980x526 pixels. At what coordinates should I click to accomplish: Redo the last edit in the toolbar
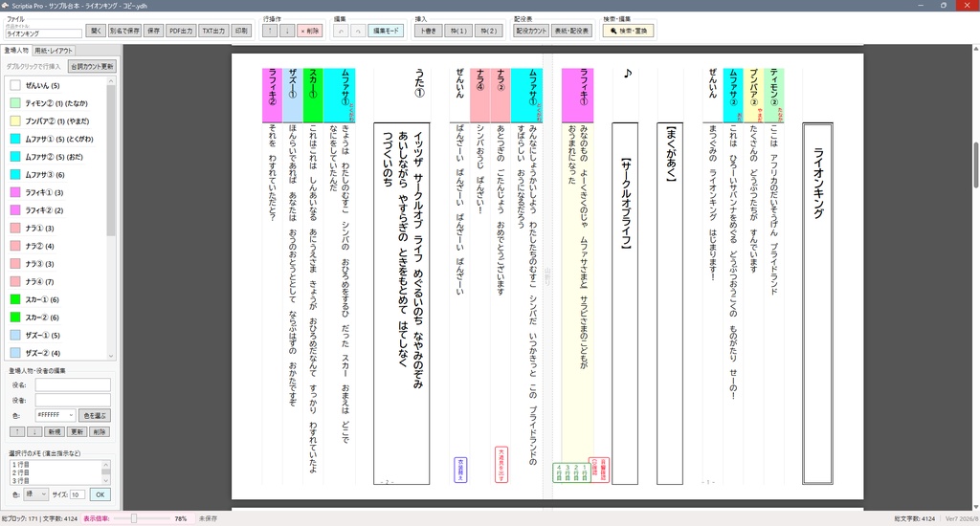point(358,31)
